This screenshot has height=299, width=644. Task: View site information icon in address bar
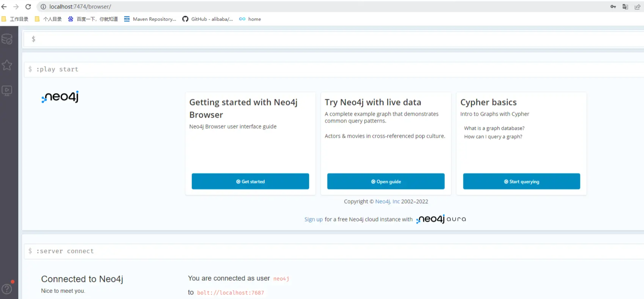[43, 6]
